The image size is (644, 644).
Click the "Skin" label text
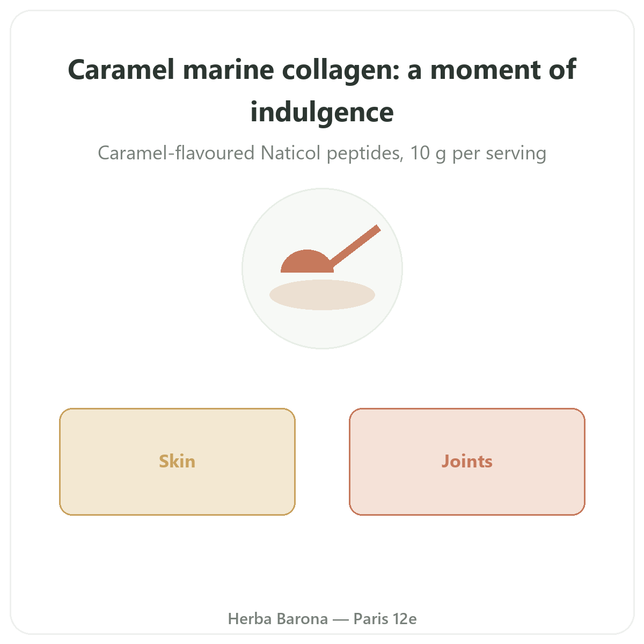pos(177,462)
